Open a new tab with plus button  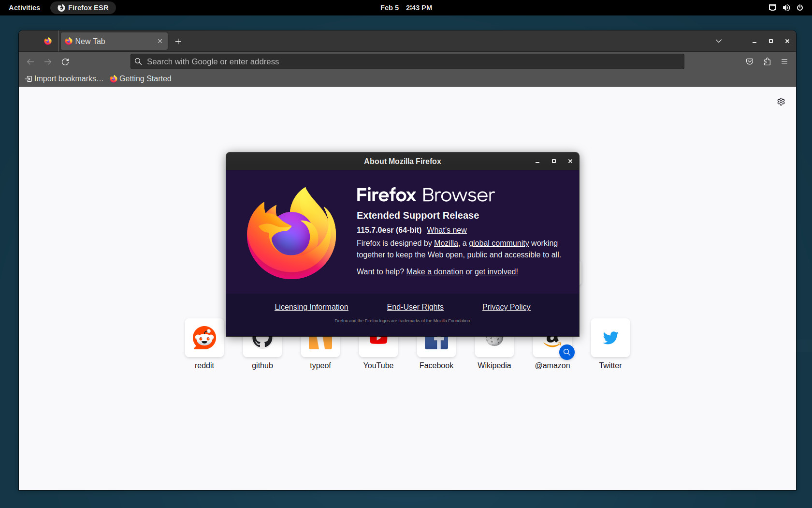coord(178,42)
